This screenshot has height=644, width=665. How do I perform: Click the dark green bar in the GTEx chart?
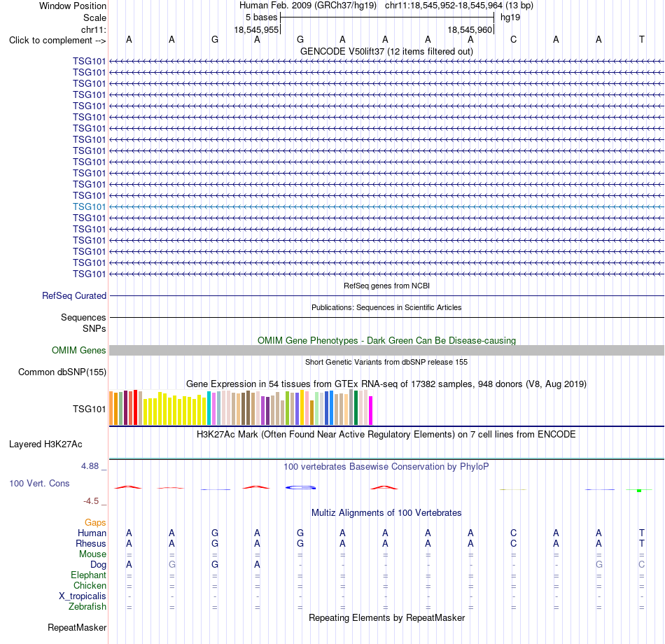[x=356, y=407]
